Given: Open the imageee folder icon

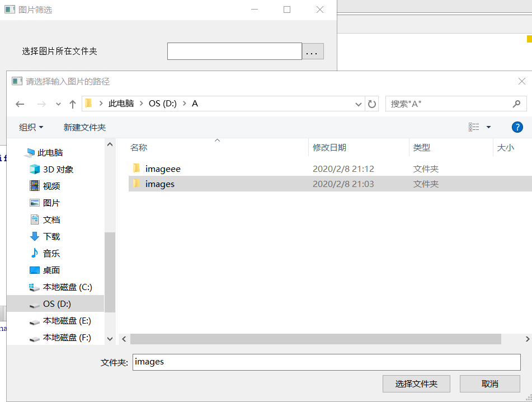Looking at the screenshot, I should coord(136,169).
